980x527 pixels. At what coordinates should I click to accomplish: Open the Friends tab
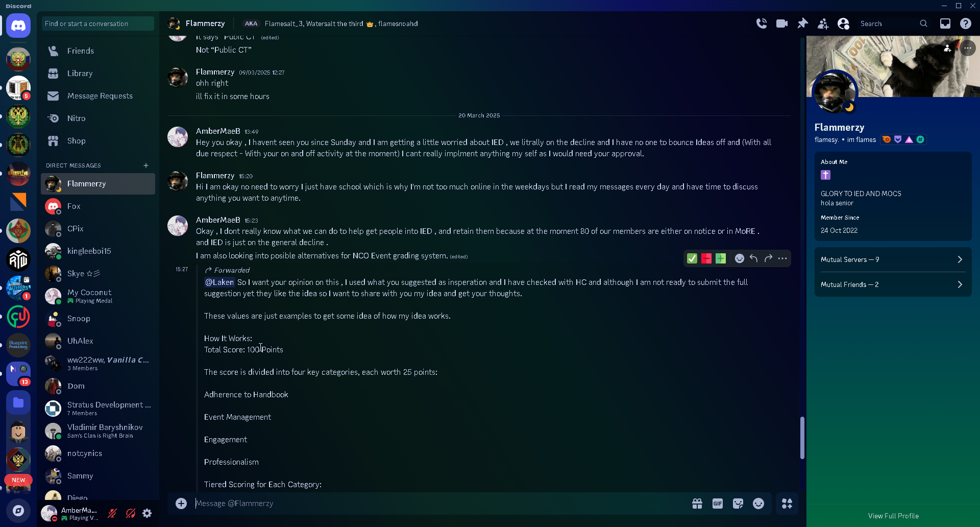80,51
